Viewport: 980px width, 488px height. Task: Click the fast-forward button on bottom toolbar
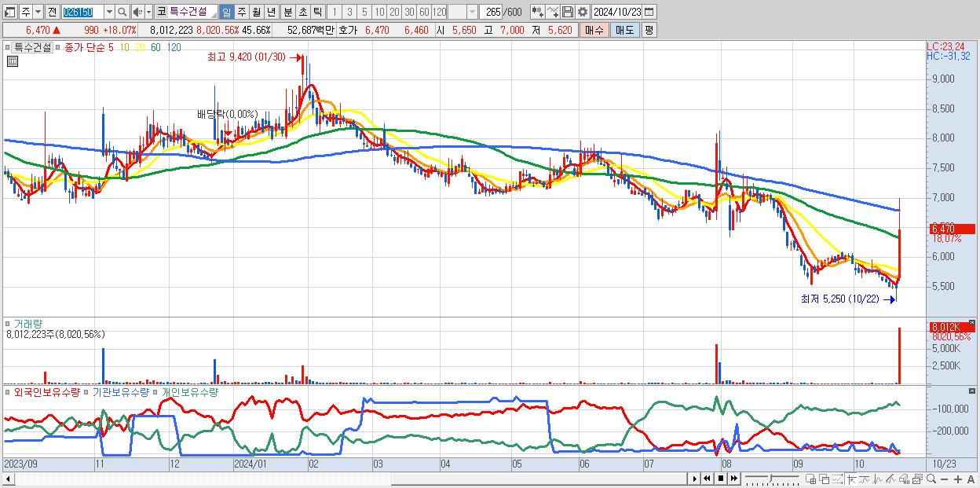point(733,479)
